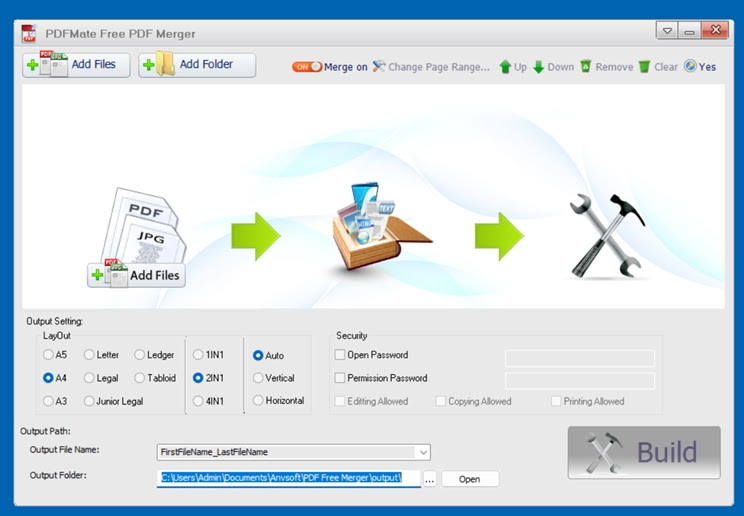Viewport: 744px width, 516px height.
Task: Check the Copying Allowed box
Action: point(441,401)
